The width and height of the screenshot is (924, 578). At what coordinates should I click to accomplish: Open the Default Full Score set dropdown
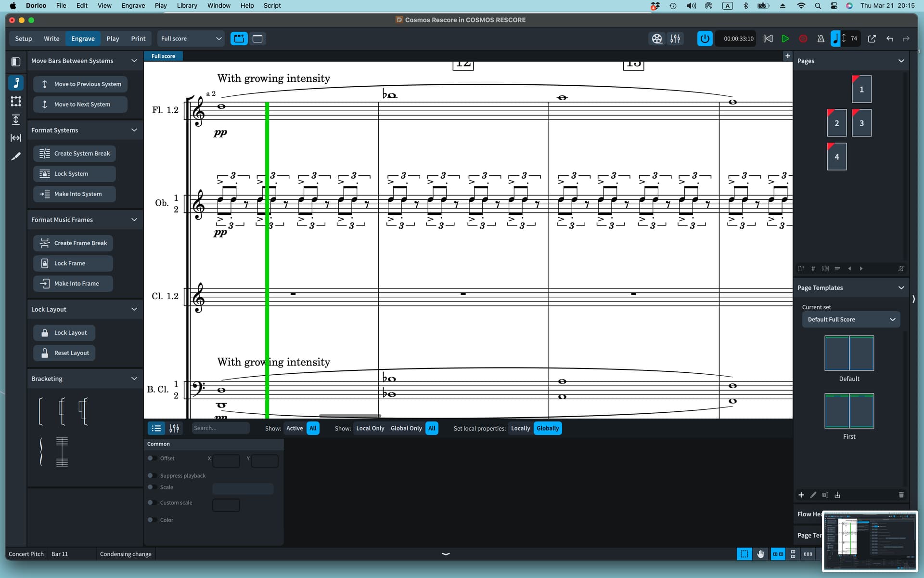(x=850, y=319)
